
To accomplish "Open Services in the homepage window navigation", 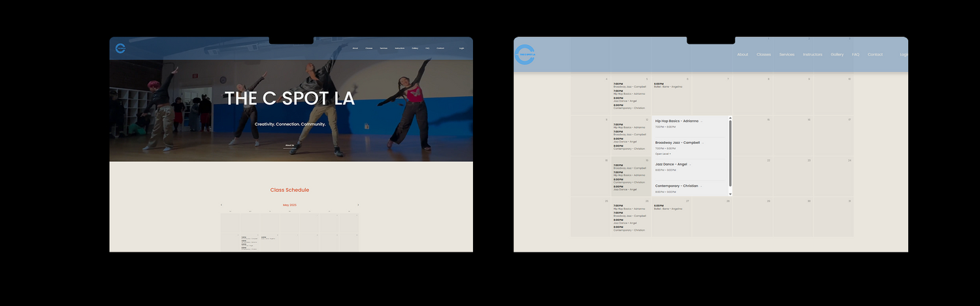I will [x=384, y=48].
